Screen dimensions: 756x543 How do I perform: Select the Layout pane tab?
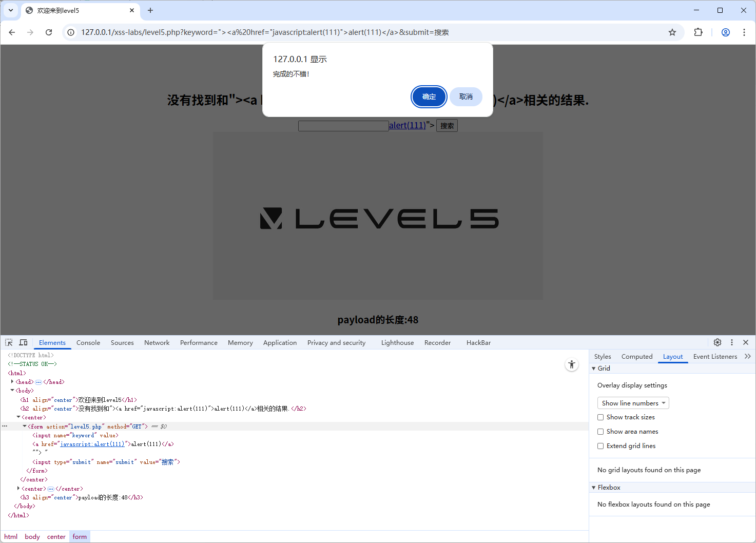coord(673,357)
